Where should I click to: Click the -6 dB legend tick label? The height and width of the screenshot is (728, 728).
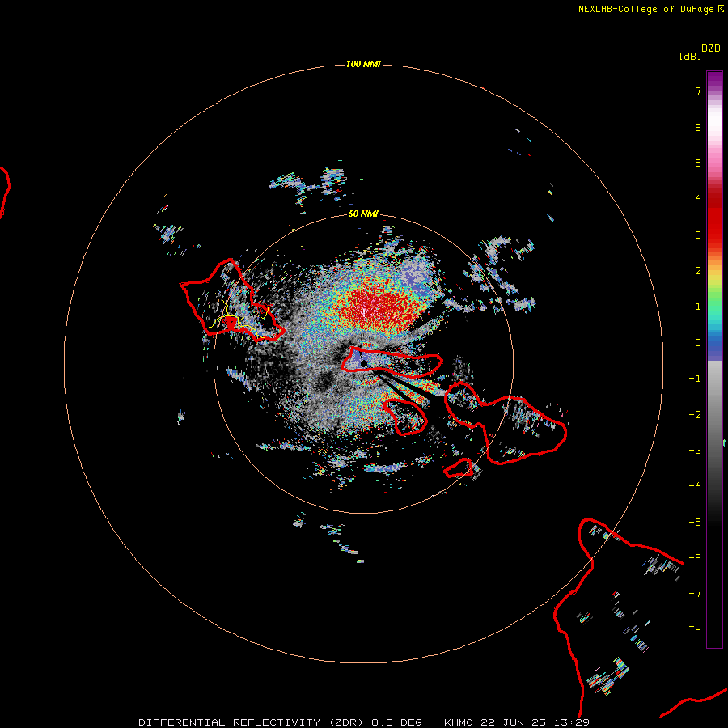coord(695,558)
